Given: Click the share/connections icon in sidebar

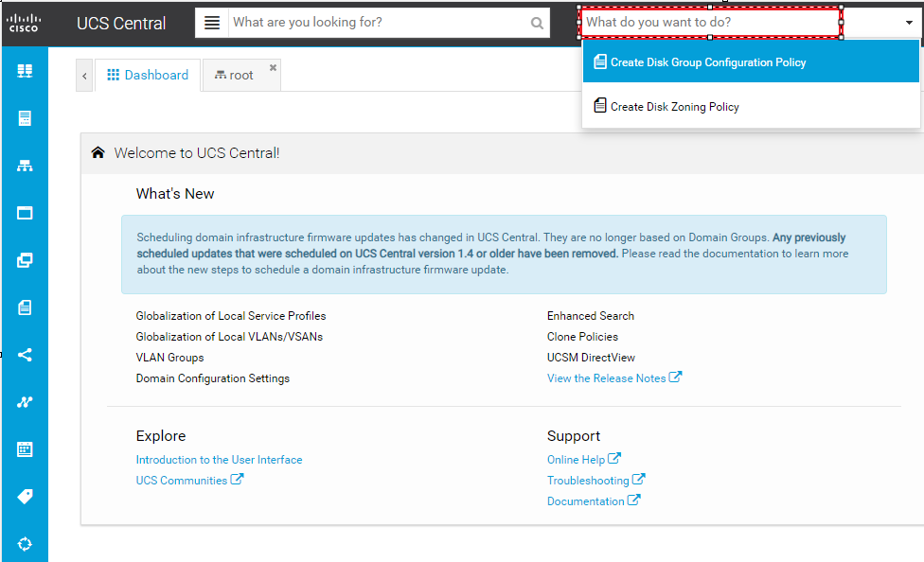Looking at the screenshot, I should (x=25, y=354).
